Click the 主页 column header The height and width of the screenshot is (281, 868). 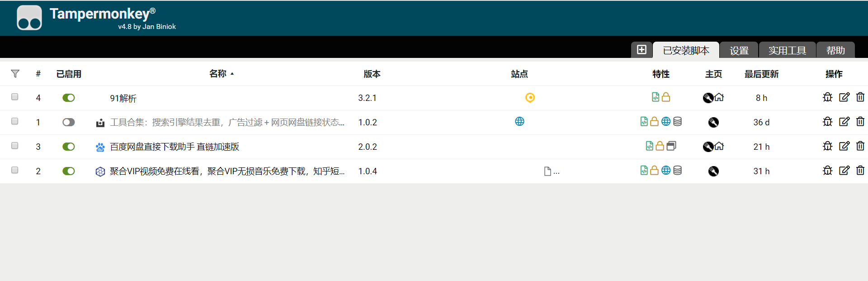click(x=713, y=74)
